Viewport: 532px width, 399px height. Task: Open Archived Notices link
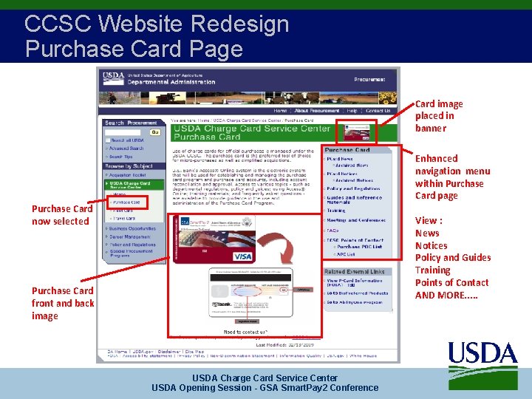(354, 180)
